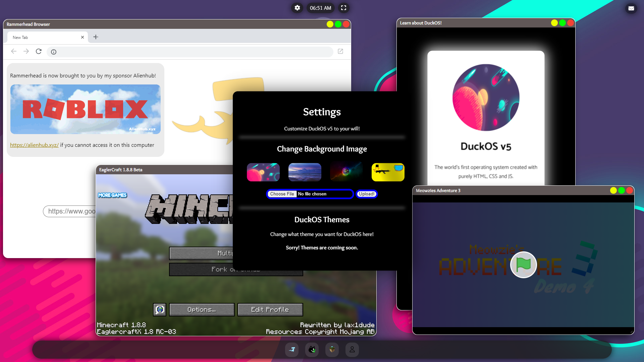
Task: Click the 06:51 AM clock display
Action: [320, 8]
